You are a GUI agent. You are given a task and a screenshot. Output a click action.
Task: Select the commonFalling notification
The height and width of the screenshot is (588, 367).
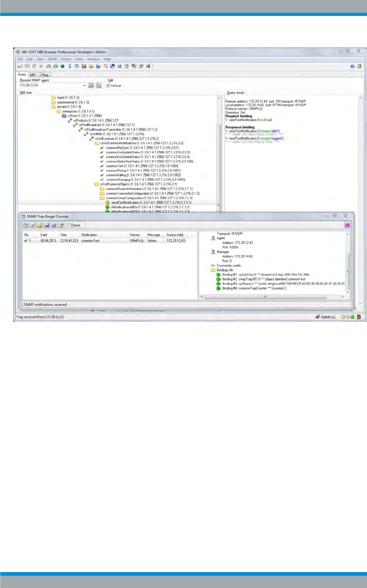(140, 175)
